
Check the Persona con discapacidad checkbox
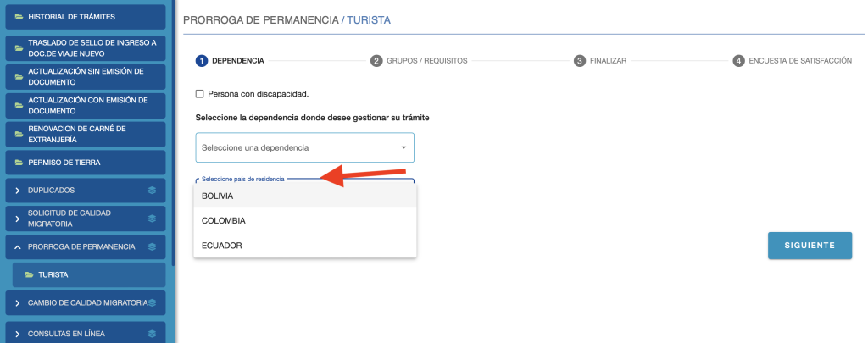(x=200, y=94)
